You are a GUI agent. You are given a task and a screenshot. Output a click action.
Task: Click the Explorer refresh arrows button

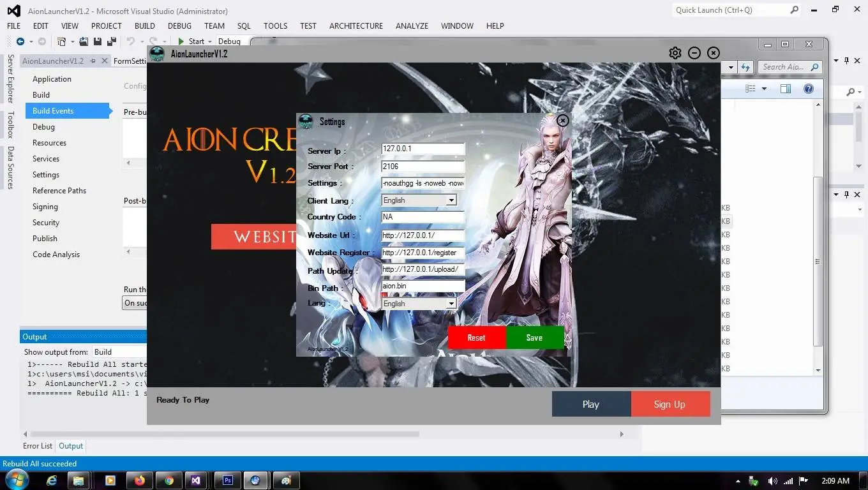[745, 67]
